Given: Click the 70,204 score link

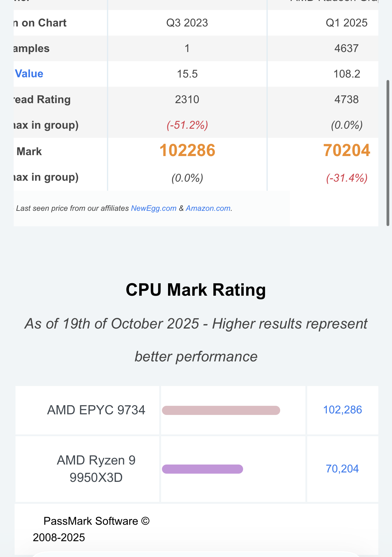Looking at the screenshot, I should 342,469.
